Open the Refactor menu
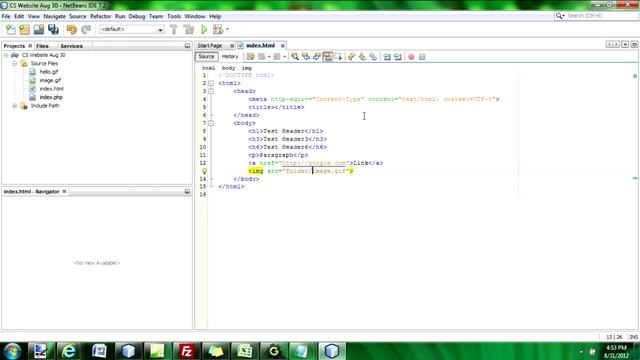 pos(100,16)
